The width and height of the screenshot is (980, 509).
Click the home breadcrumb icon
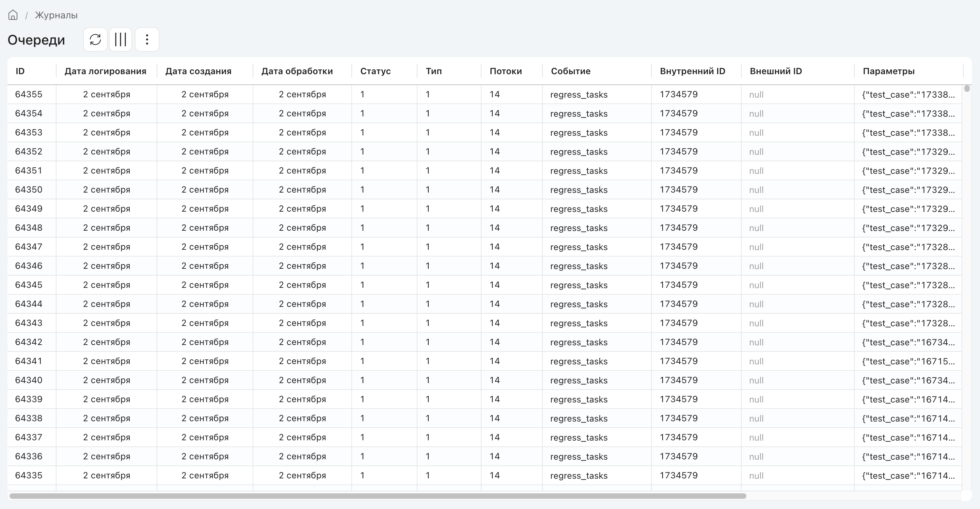[13, 15]
